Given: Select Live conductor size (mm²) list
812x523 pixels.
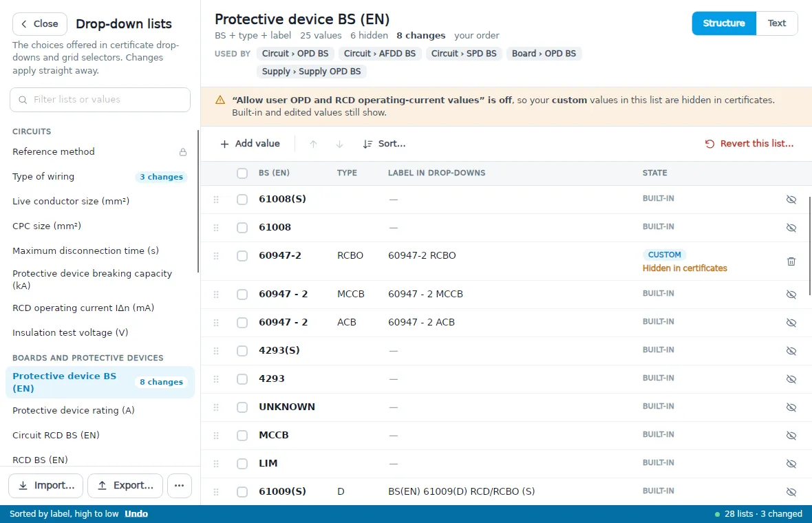Looking at the screenshot, I should click(99, 201).
